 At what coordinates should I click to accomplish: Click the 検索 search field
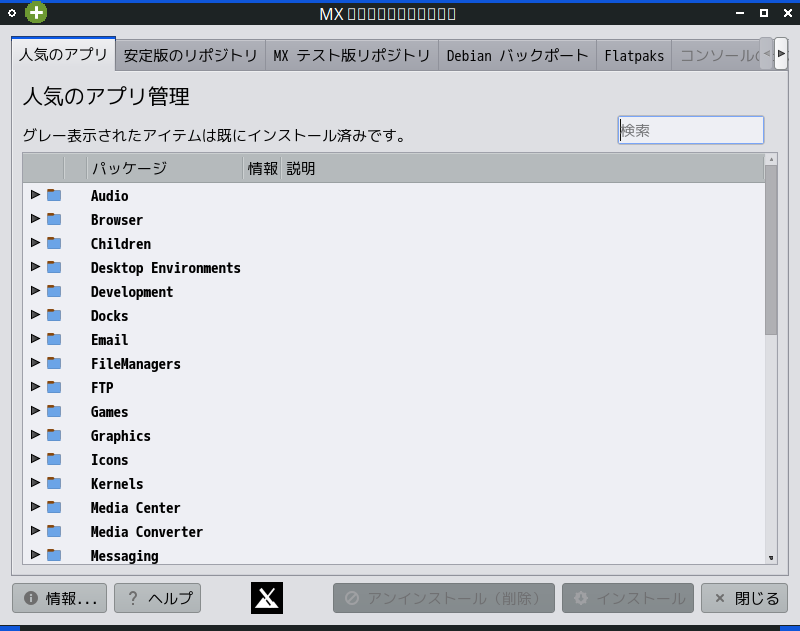point(691,130)
